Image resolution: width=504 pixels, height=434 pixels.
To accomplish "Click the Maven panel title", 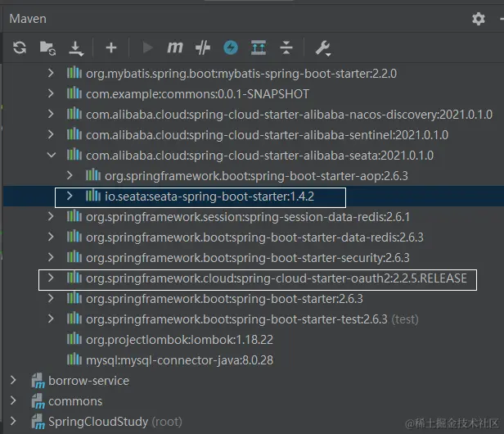I will (x=28, y=19).
